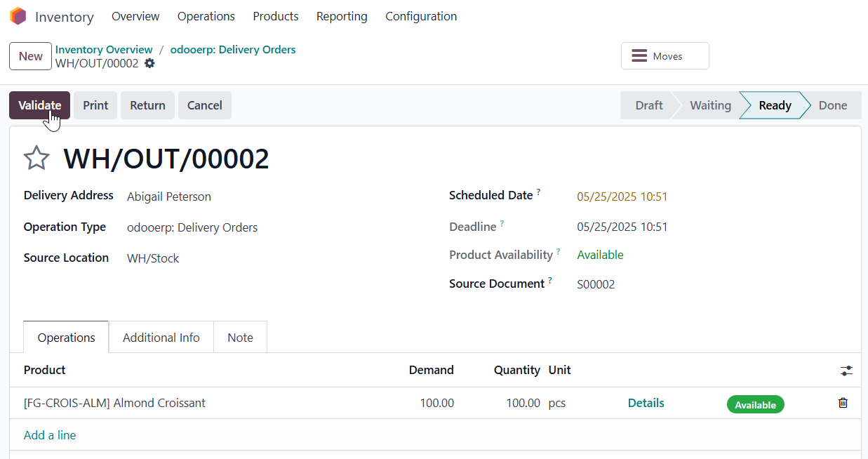The image size is (868, 459).
Task: Open Details for the Almond Croissant line
Action: pyautogui.click(x=646, y=403)
